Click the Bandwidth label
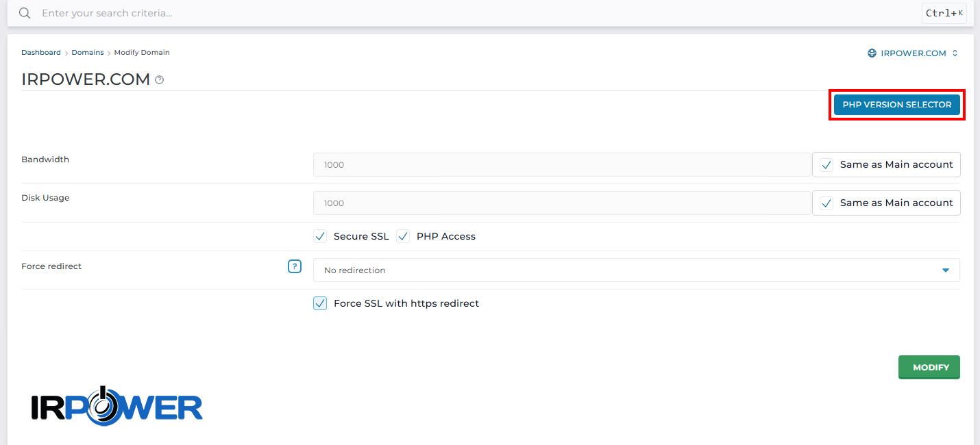Screen dimensions: 980x445 click(x=45, y=160)
